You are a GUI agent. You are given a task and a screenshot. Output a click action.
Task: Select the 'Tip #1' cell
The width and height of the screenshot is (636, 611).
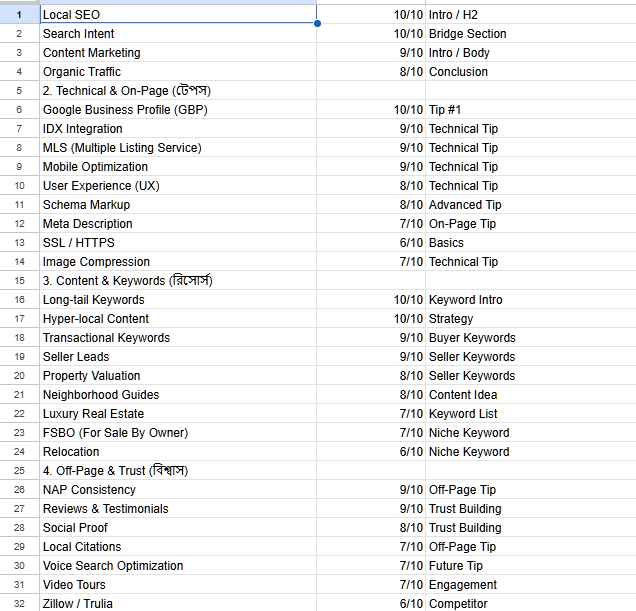click(531, 110)
